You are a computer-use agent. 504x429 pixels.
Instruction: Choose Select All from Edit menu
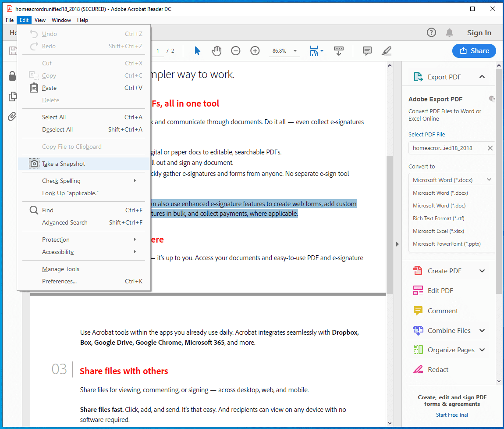[x=84, y=117]
